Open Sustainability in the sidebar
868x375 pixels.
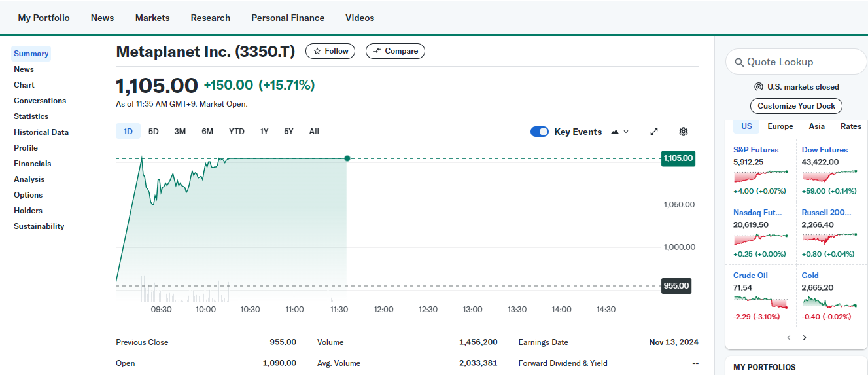39,226
